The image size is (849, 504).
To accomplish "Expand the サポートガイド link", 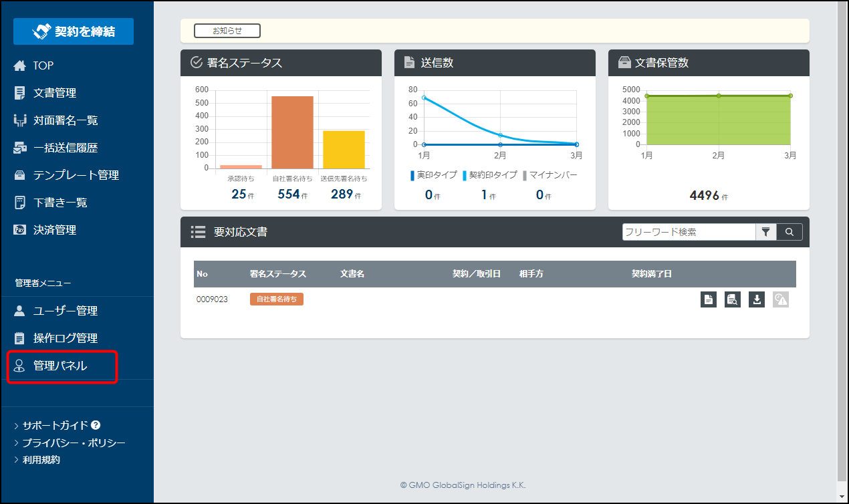I will (x=55, y=425).
